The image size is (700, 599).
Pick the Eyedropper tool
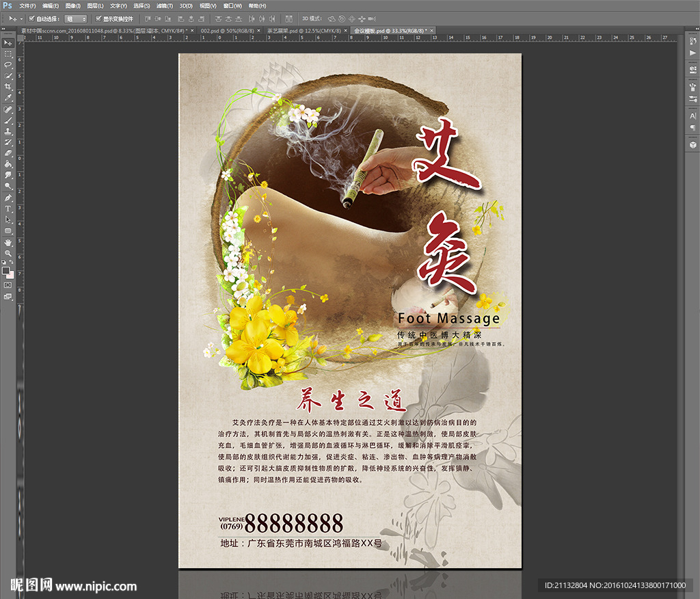pyautogui.click(x=8, y=98)
